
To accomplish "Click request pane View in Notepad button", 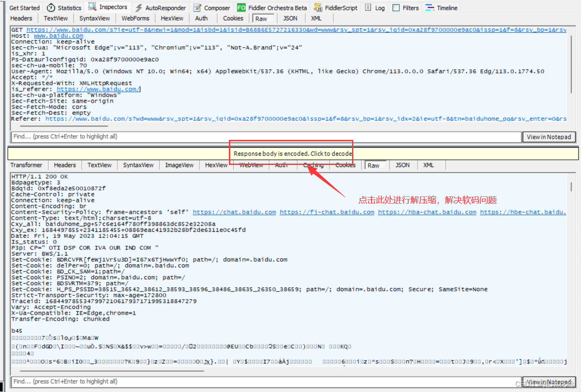I will [549, 137].
